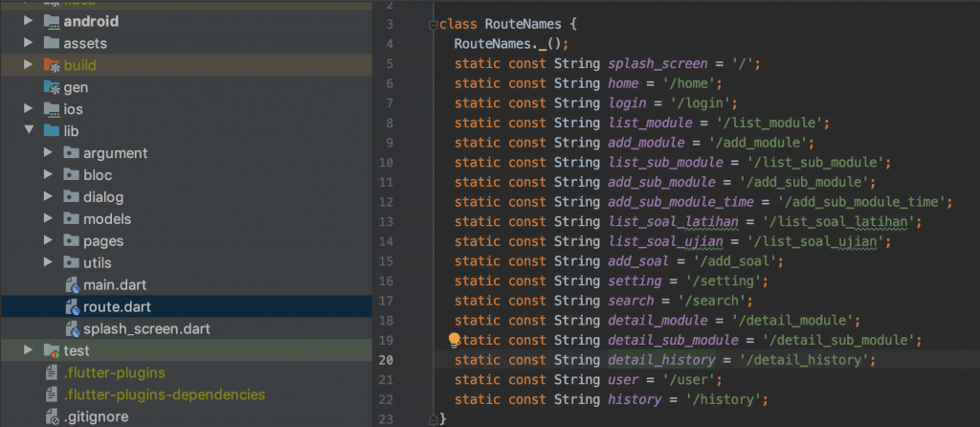Click the ios folder icon
980x427 pixels.
click(52, 109)
